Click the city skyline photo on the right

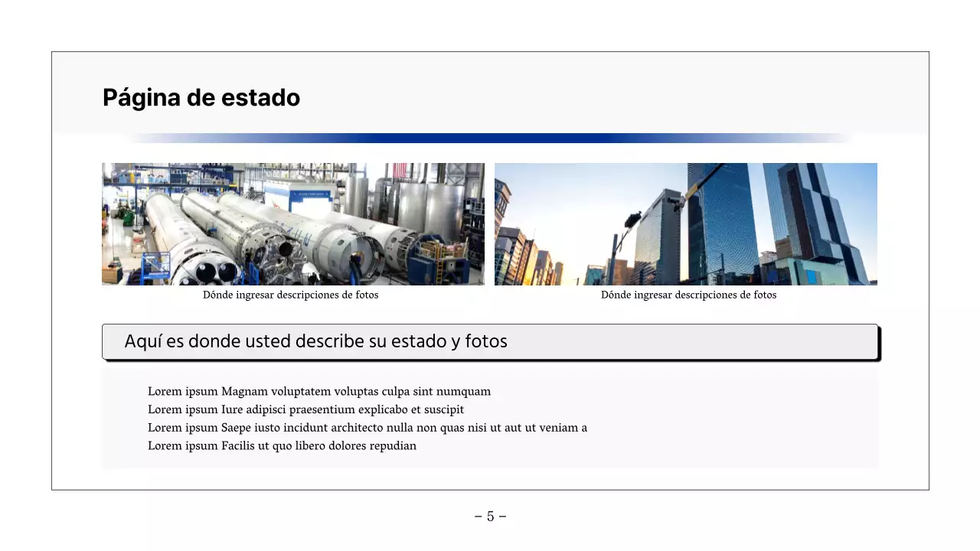tap(685, 223)
